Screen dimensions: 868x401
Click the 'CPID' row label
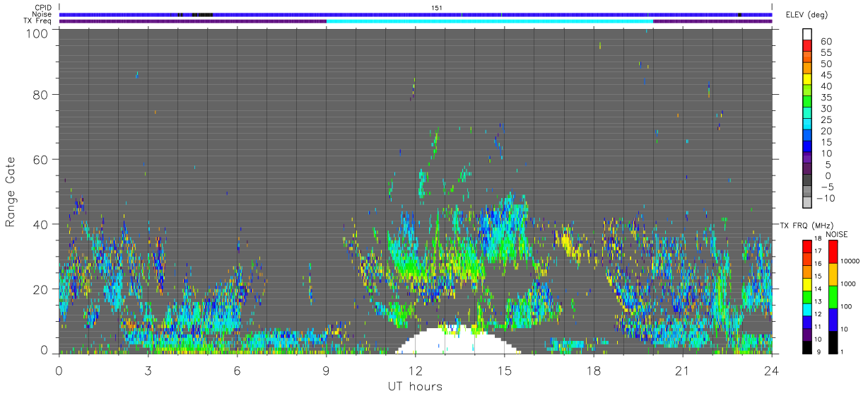click(44, 7)
